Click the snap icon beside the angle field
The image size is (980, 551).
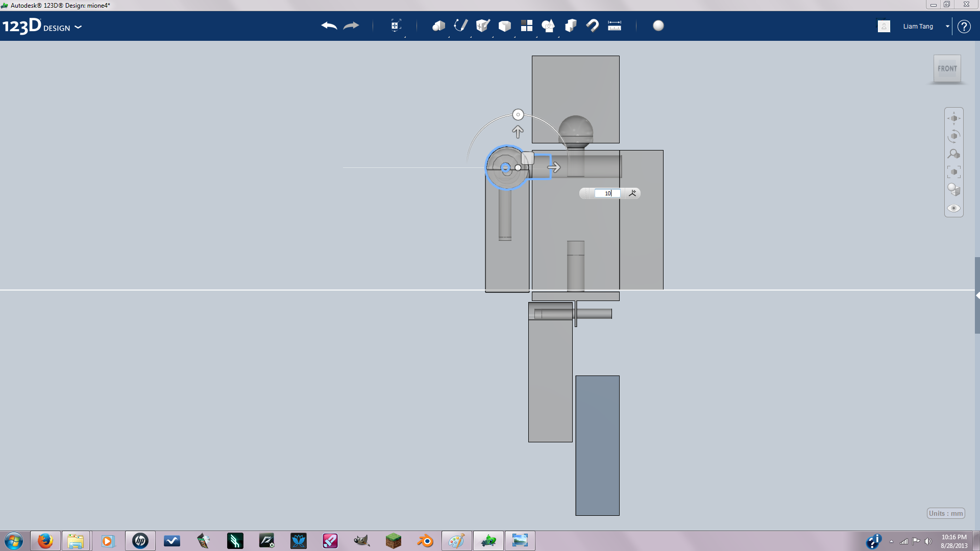coord(632,193)
